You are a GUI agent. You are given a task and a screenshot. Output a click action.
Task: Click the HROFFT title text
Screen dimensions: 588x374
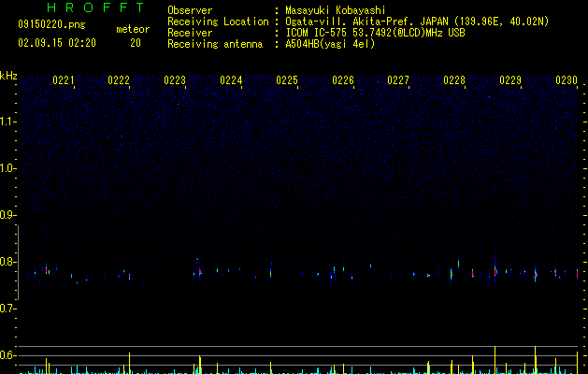click(x=95, y=7)
